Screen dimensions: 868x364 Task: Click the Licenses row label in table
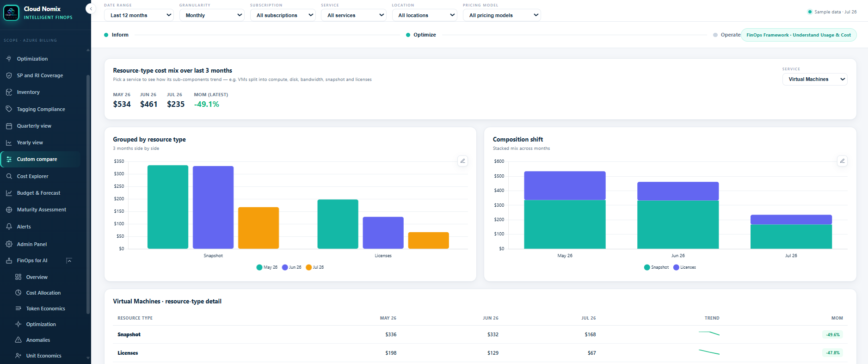point(128,353)
